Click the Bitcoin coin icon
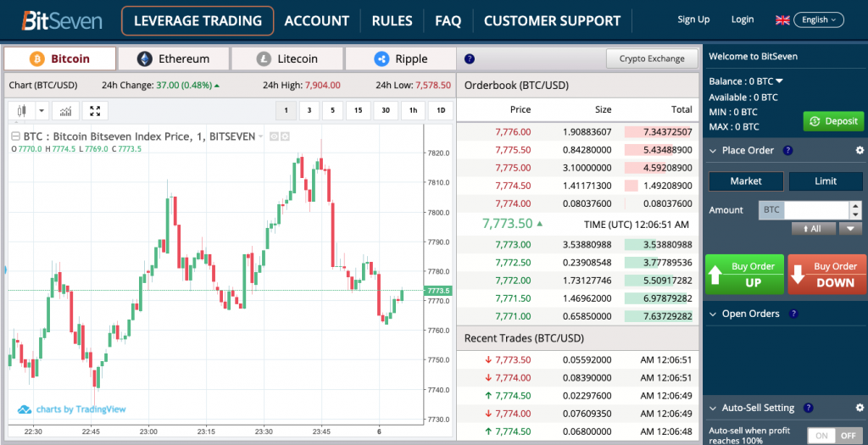 coord(37,58)
